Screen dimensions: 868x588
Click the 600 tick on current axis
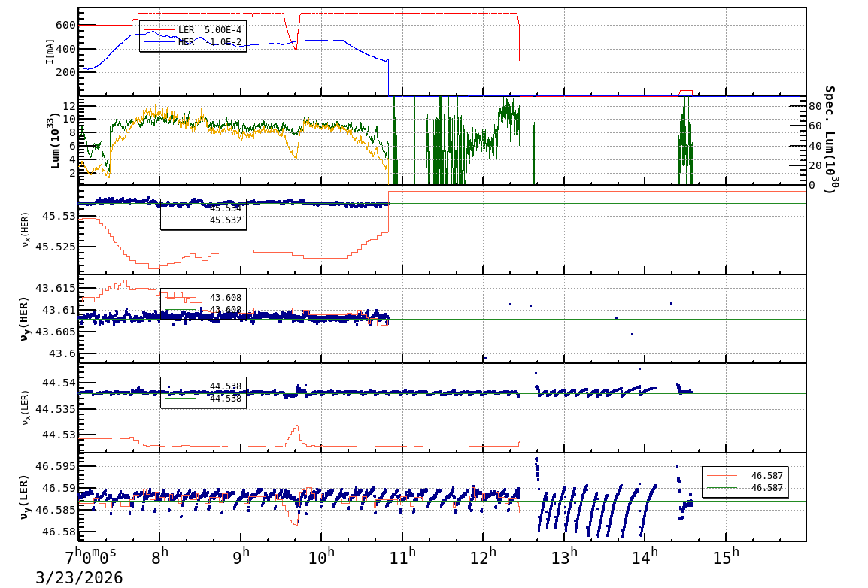tap(65, 25)
